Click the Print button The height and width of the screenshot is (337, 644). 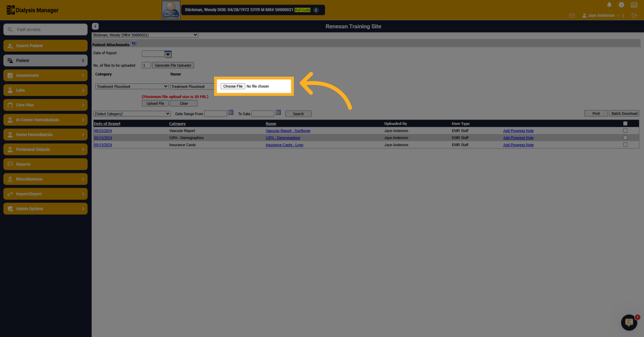tap(596, 114)
